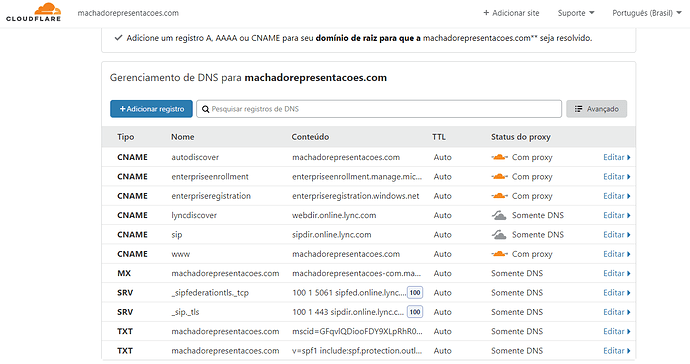
Task: Edit the enterpriseenrollment CNAME record
Action: coord(617,176)
